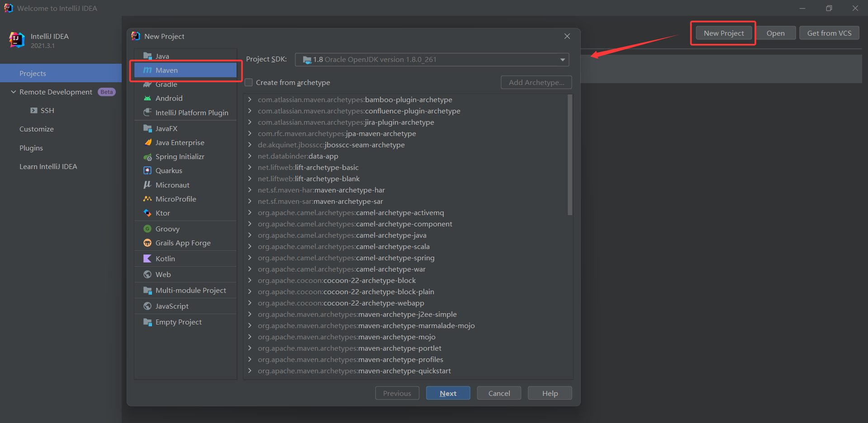868x423 pixels.
Task: Click New Project on welcome screen
Action: point(724,33)
